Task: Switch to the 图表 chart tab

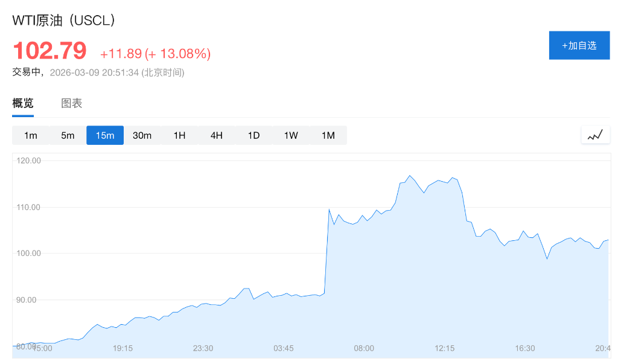Action: [72, 103]
